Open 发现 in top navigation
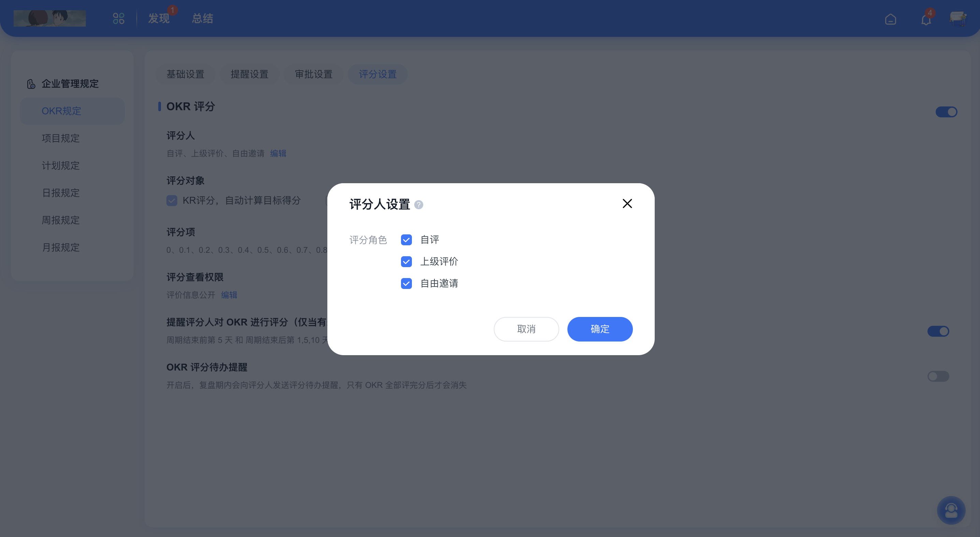This screenshot has height=537, width=980. pyautogui.click(x=159, y=19)
